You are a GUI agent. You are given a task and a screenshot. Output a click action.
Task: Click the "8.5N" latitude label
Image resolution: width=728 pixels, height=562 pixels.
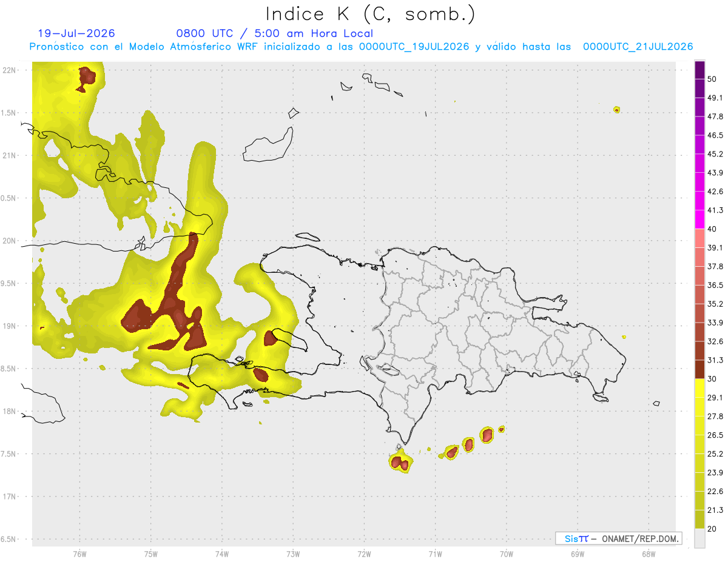pos(8,369)
